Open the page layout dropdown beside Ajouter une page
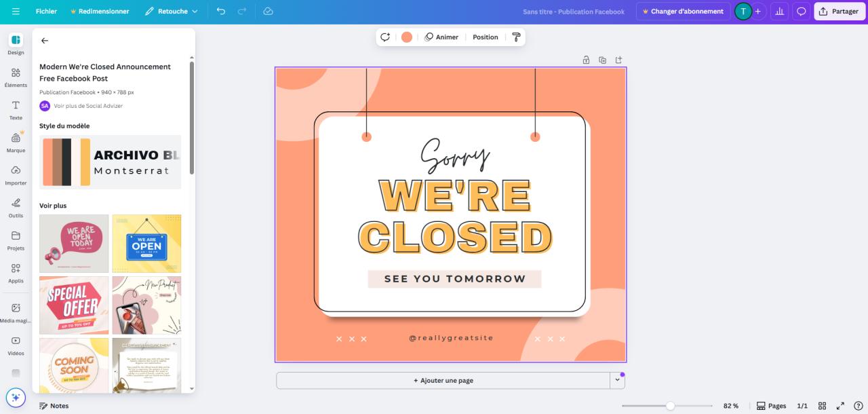This screenshot has height=414, width=868. click(618, 380)
